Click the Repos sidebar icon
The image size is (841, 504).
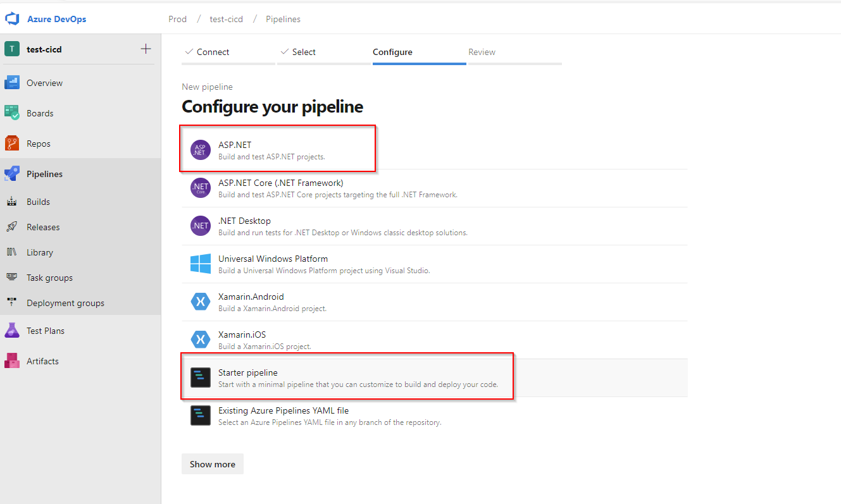tap(13, 144)
